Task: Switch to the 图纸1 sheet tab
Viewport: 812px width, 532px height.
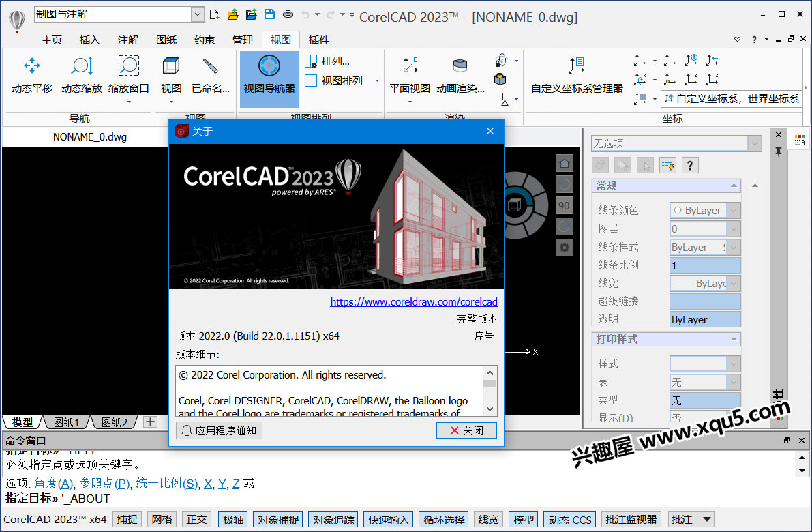Action: coord(67,422)
